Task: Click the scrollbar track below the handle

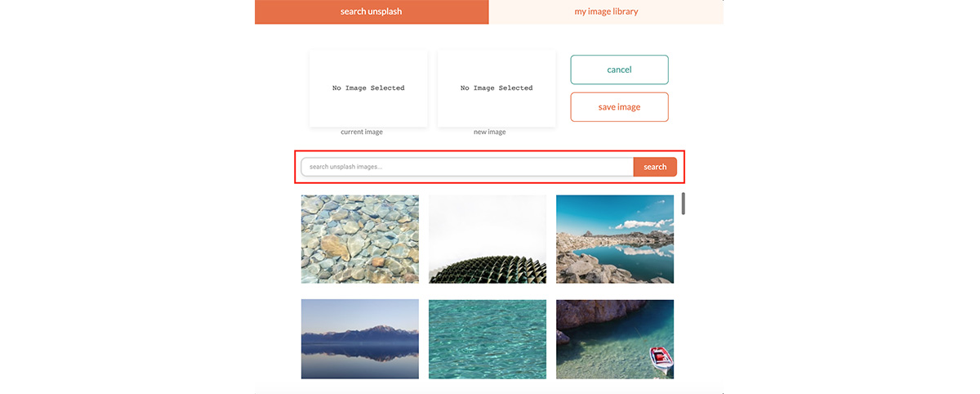Action: pyautogui.click(x=684, y=294)
